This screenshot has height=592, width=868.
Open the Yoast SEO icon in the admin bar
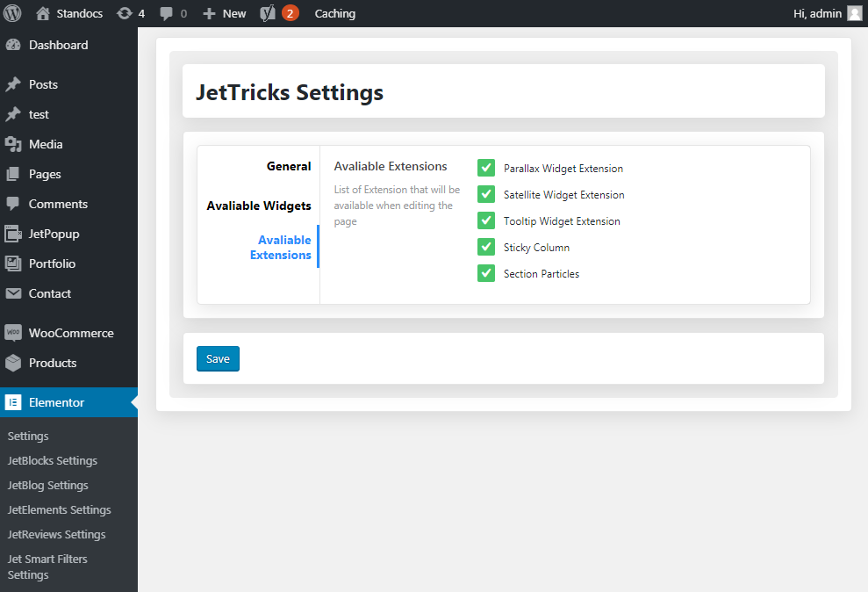[268, 13]
